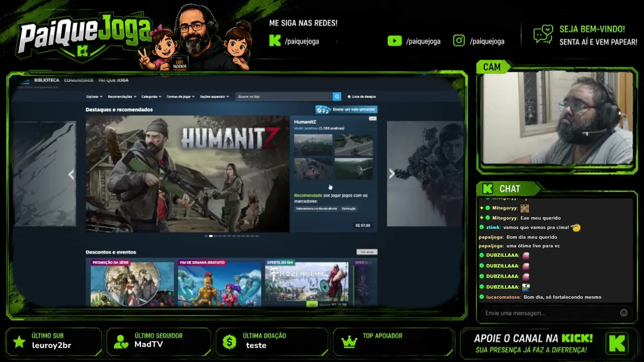This screenshot has height=362, width=644.
Task: Click the verified badge next to lucacomatose
Action: (481, 297)
